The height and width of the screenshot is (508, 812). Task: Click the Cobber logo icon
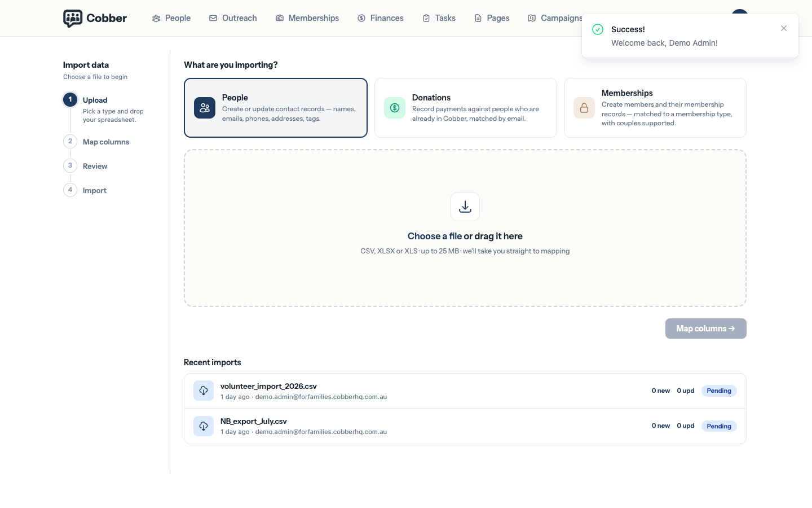(73, 18)
